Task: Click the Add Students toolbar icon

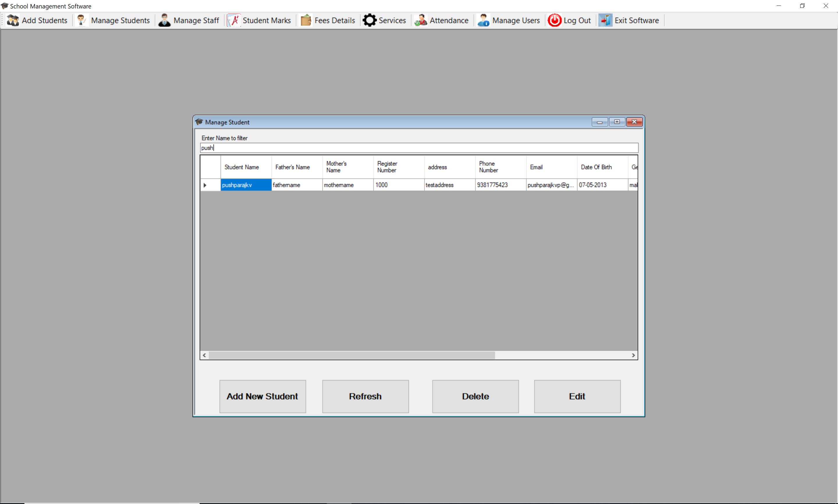Action: [13, 20]
